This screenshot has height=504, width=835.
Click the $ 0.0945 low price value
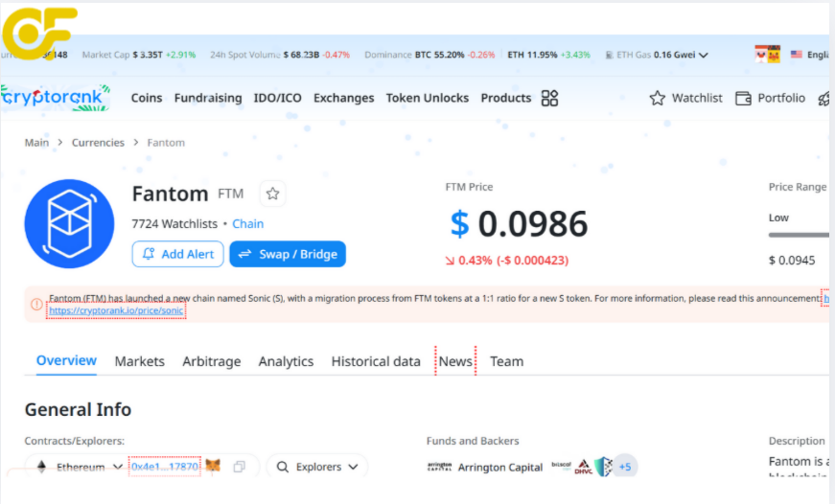tap(792, 261)
